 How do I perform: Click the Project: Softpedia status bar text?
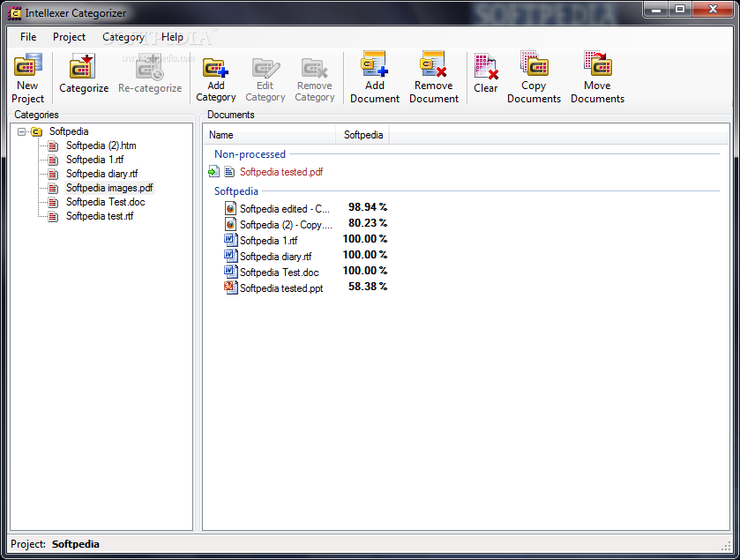(55, 544)
